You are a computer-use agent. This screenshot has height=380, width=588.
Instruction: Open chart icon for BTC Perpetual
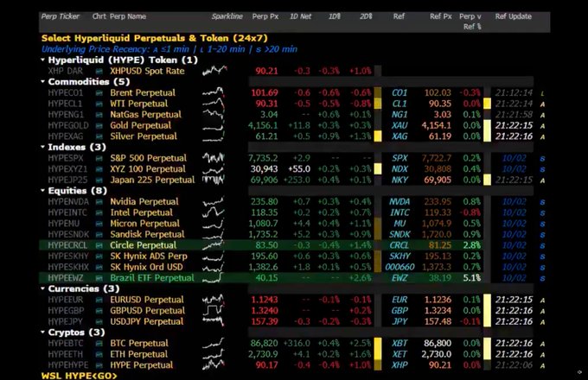pyautogui.click(x=99, y=344)
